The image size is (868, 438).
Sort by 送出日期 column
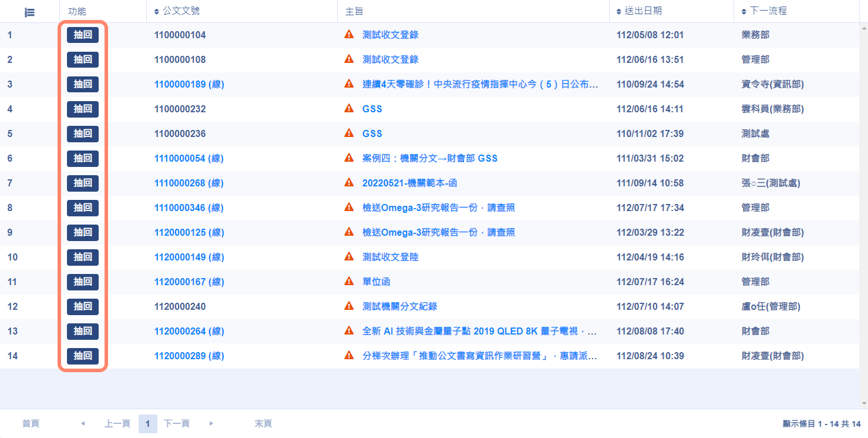pos(643,11)
